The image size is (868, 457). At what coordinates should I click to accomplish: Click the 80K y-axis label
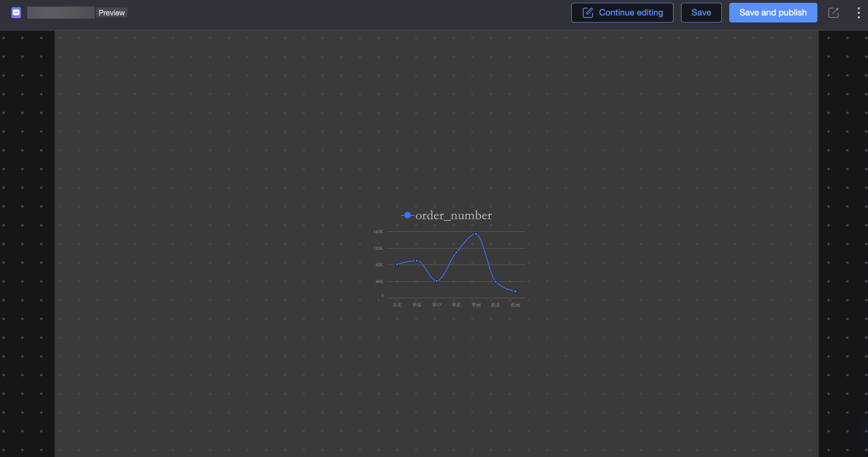379,265
